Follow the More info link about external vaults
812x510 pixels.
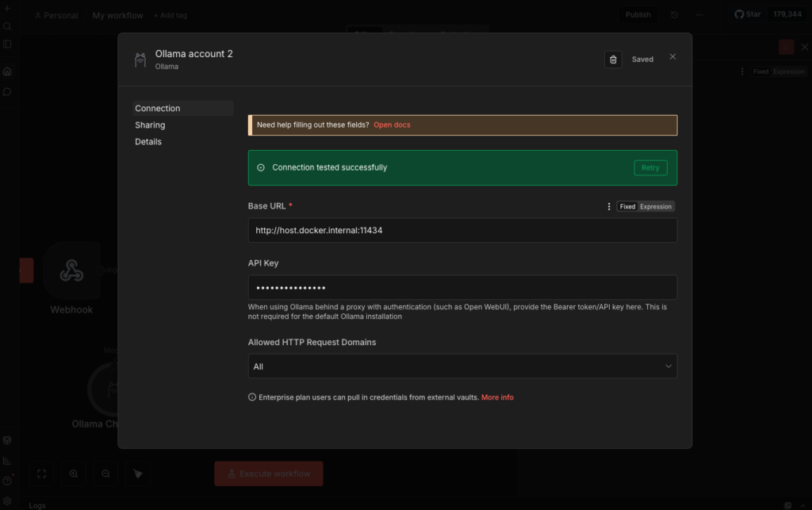497,397
